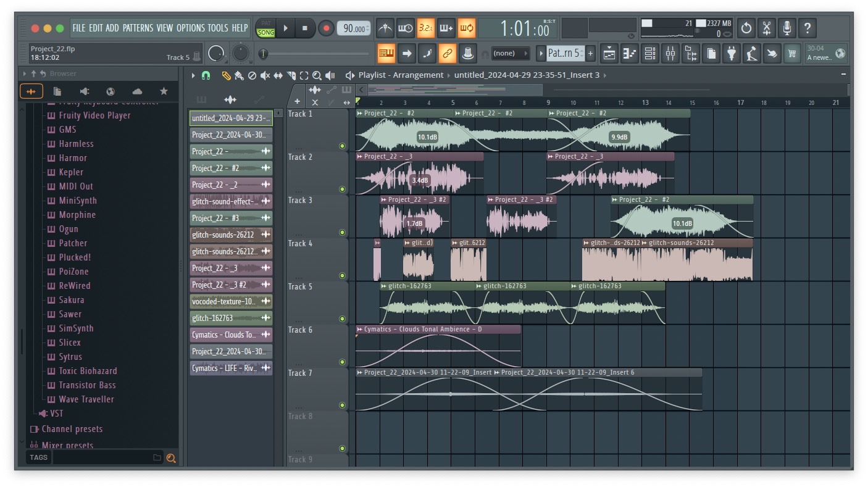Expand the VST folder in browser
This screenshot has width=868, height=487.
pyautogui.click(x=56, y=414)
